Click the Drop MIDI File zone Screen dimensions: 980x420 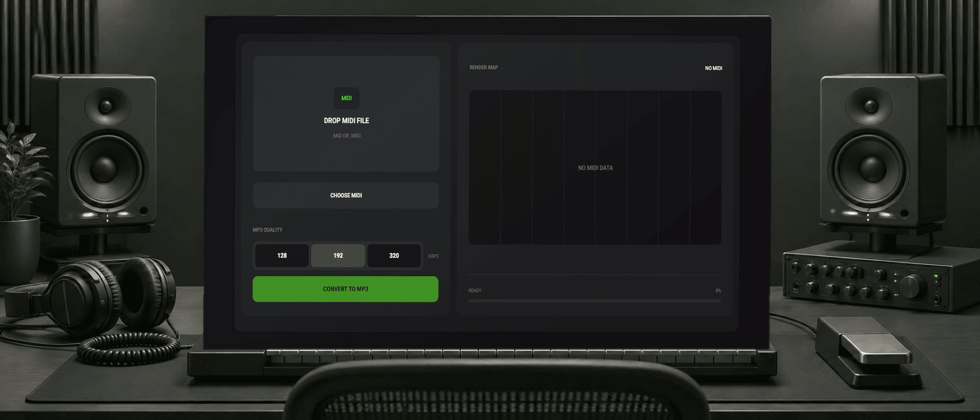click(x=346, y=114)
